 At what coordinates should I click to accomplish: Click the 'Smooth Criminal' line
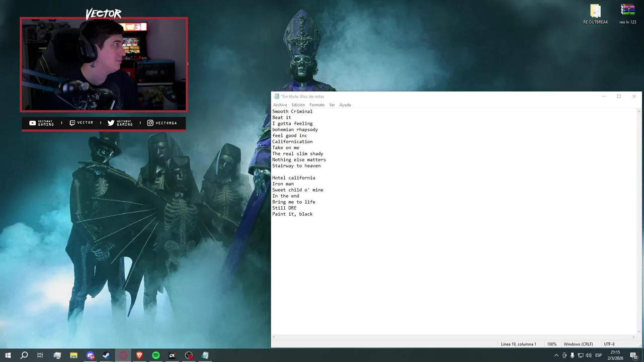point(292,112)
